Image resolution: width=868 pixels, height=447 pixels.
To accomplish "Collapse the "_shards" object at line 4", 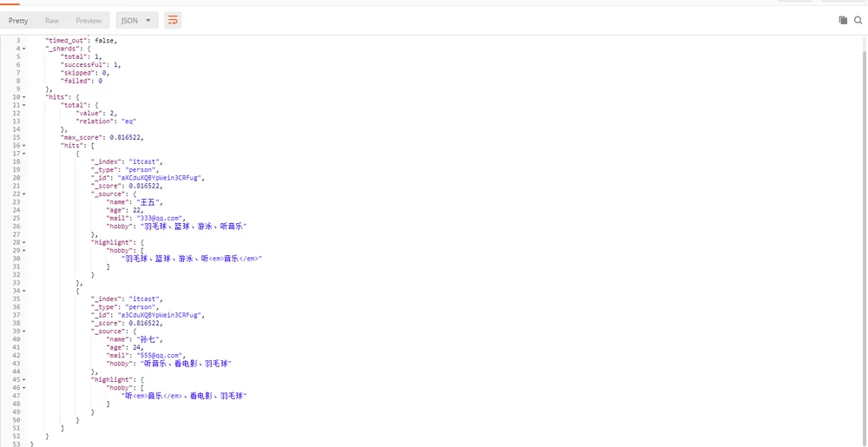I will (23, 49).
